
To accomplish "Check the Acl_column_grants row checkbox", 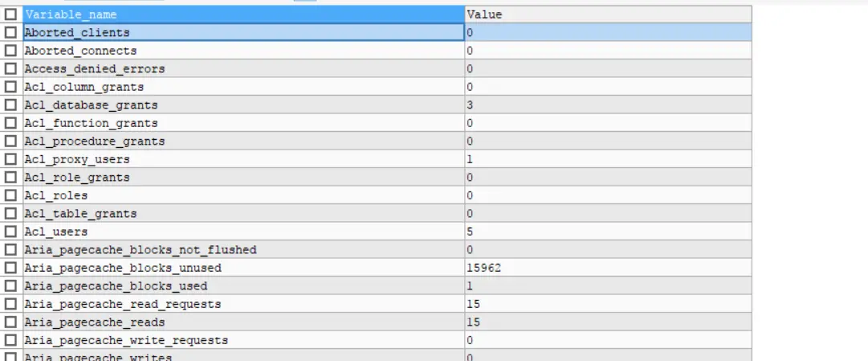I will (x=10, y=87).
